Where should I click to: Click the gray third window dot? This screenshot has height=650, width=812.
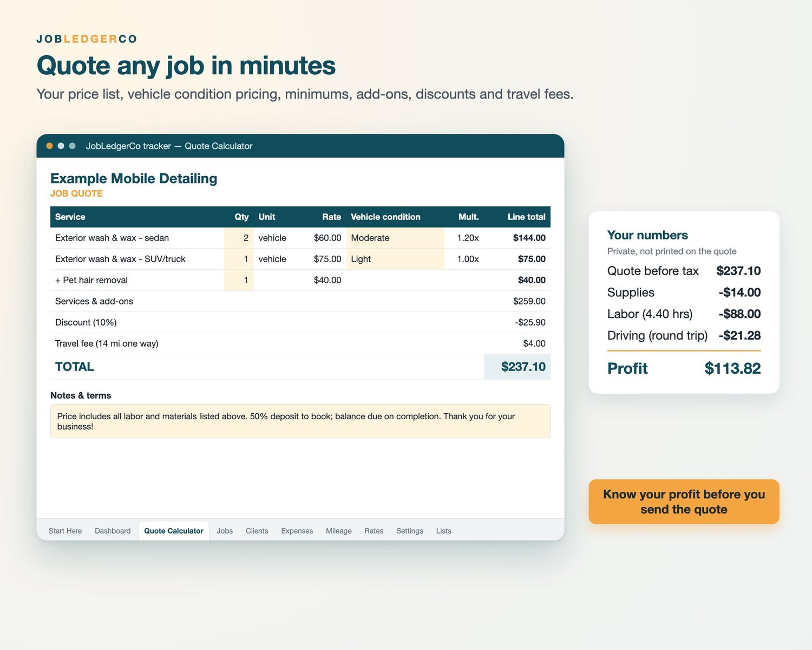72,146
